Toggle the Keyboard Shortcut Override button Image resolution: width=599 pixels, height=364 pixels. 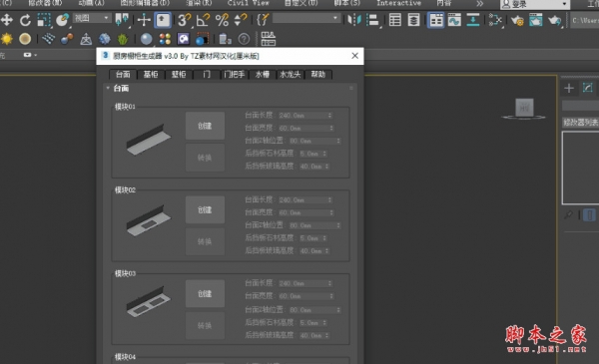pos(163,20)
